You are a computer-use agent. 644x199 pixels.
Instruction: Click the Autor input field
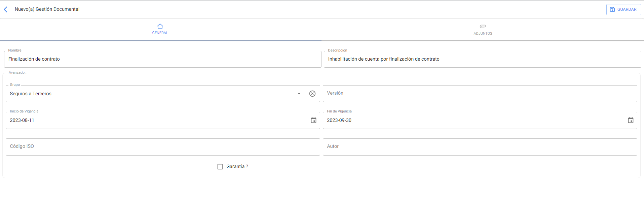tap(480, 147)
